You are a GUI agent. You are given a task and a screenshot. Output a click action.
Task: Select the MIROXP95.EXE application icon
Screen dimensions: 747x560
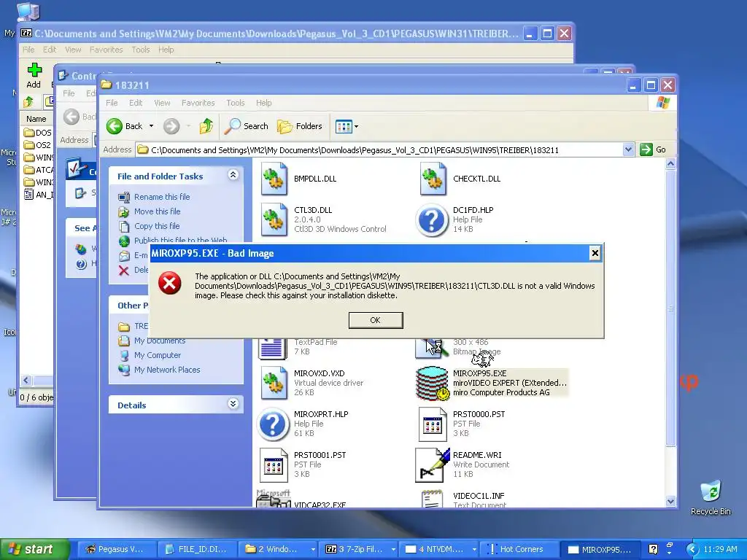point(432,383)
